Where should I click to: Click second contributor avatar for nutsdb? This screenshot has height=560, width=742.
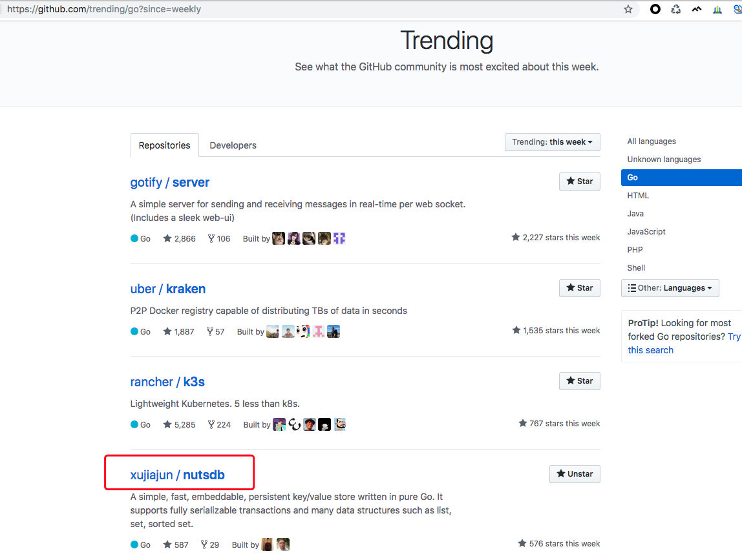[283, 545]
